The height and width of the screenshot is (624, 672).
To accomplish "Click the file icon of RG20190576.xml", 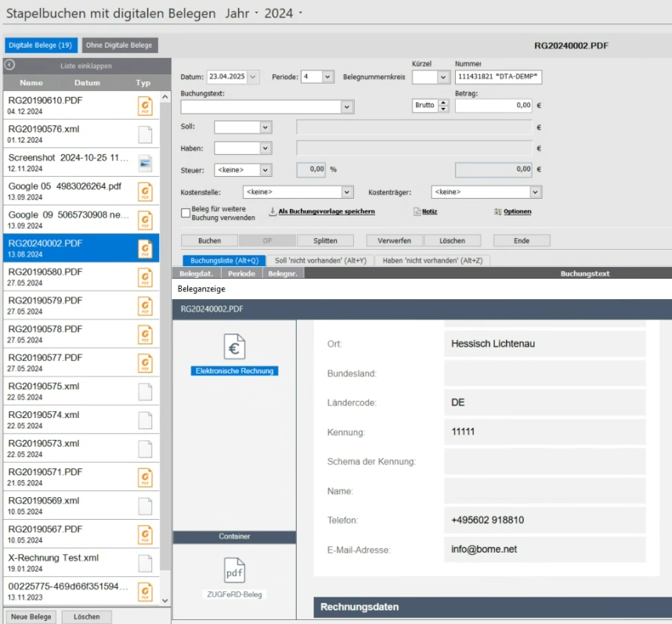I will point(145,135).
